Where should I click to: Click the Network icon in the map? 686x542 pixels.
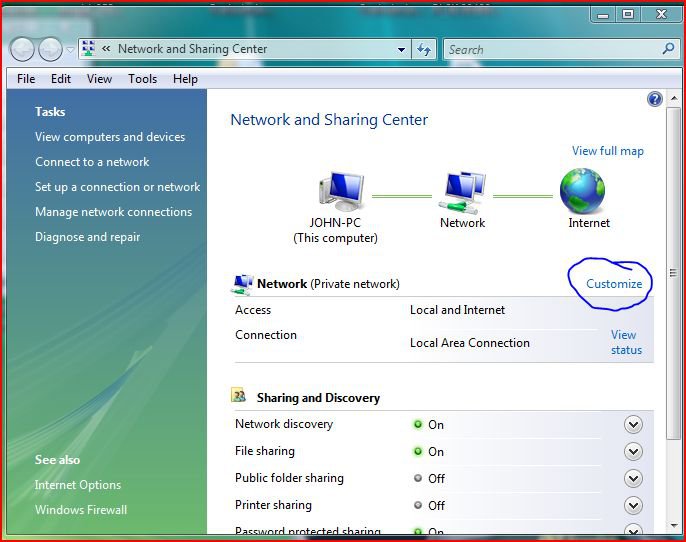[x=462, y=192]
